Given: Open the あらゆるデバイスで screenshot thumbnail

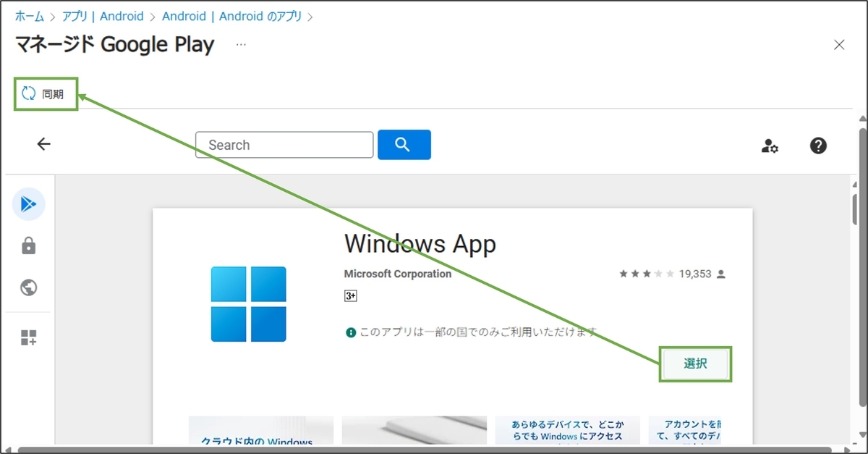Looking at the screenshot, I should [568, 430].
